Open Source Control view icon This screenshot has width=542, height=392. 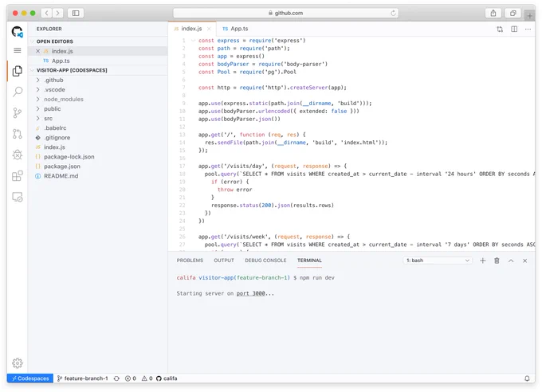tap(18, 112)
